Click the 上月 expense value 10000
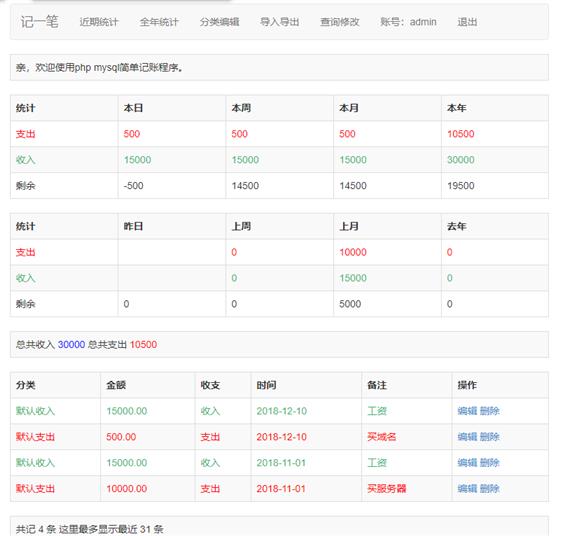 [x=353, y=252]
